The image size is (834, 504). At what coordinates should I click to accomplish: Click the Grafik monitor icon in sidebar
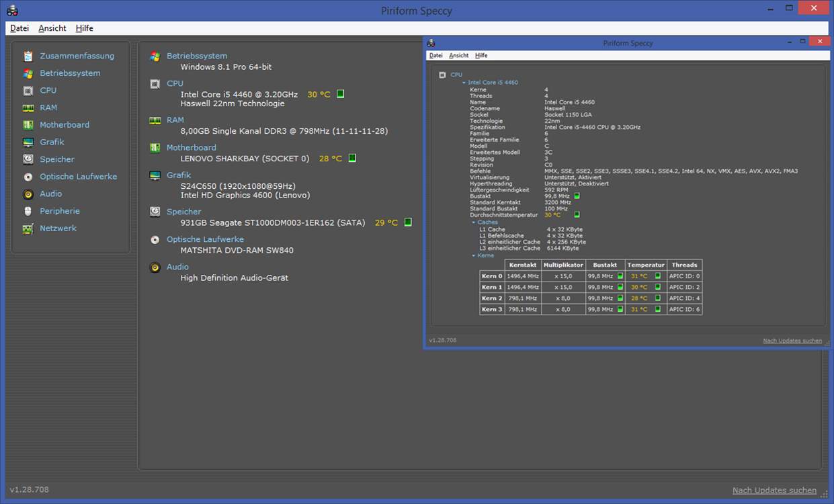point(28,142)
